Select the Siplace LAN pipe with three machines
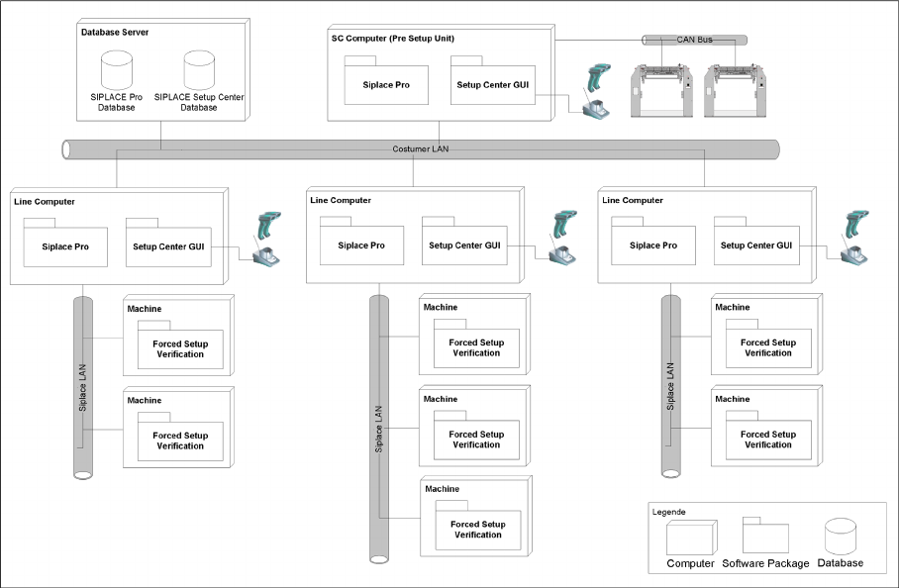Screen dimensions: 899x588 tap(378, 430)
